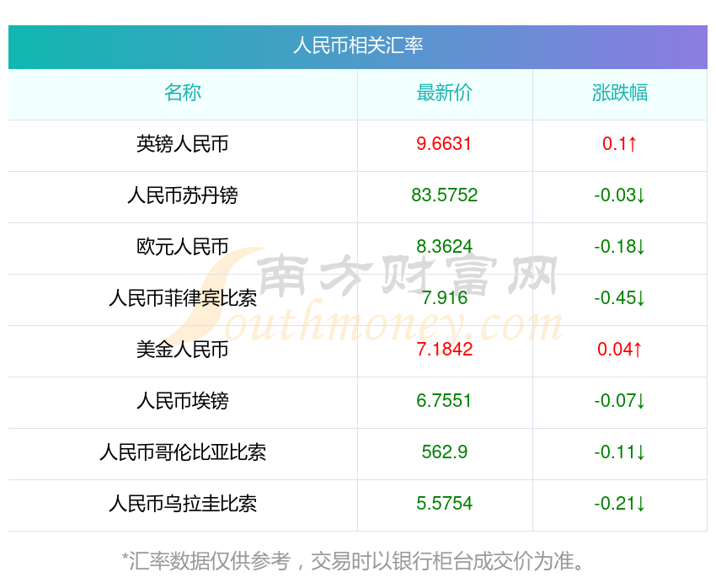Click the change value 0.1↑
The image size is (716, 588).
620,144
